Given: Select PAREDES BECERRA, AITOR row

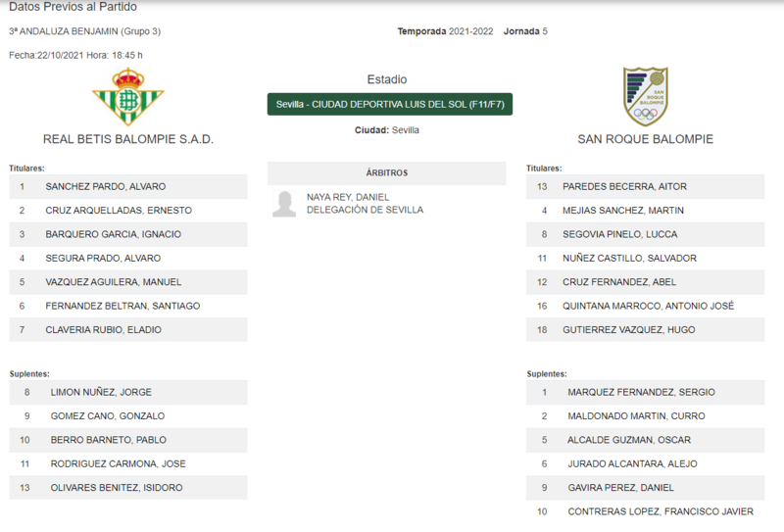Looking at the screenshot, I should tap(645, 186).
